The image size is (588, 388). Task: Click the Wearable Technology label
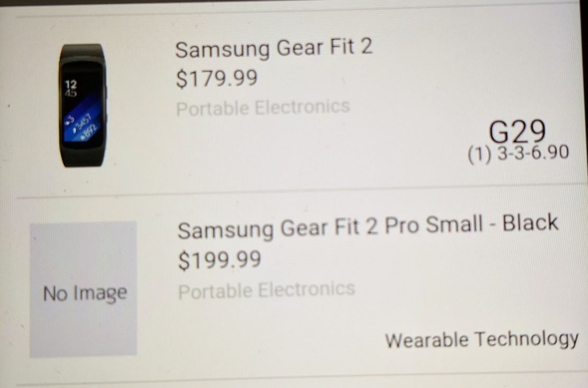pos(481,340)
